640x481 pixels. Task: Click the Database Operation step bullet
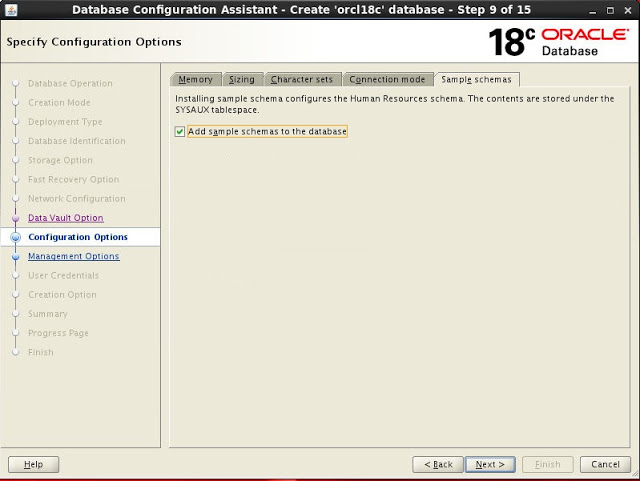(16, 84)
